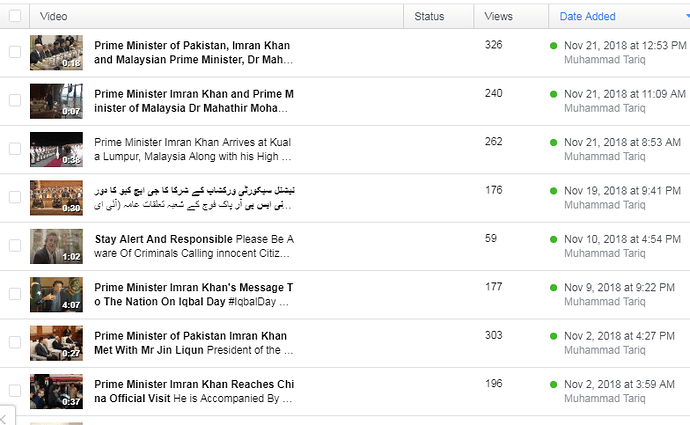Screen dimensions: 690x425
Task: Open thumbnail of the 0:07 Mahathir video
Action: coord(56,101)
